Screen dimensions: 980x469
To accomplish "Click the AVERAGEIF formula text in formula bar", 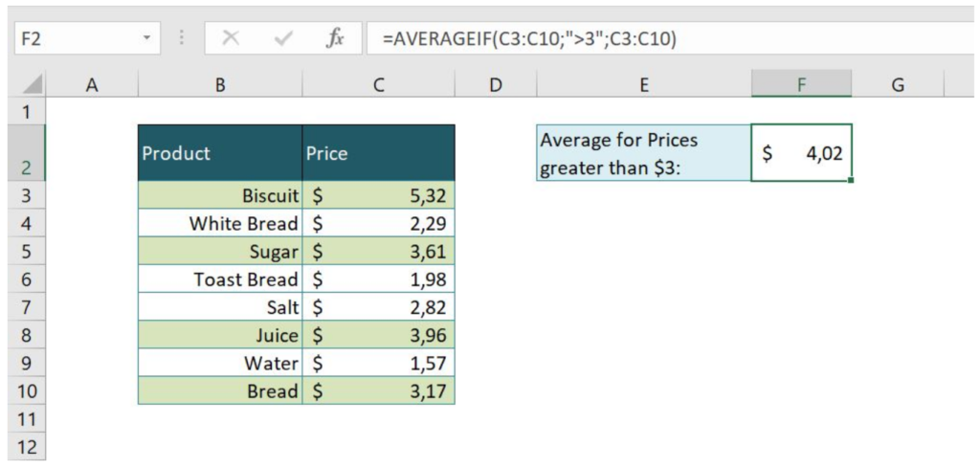I will (x=529, y=39).
